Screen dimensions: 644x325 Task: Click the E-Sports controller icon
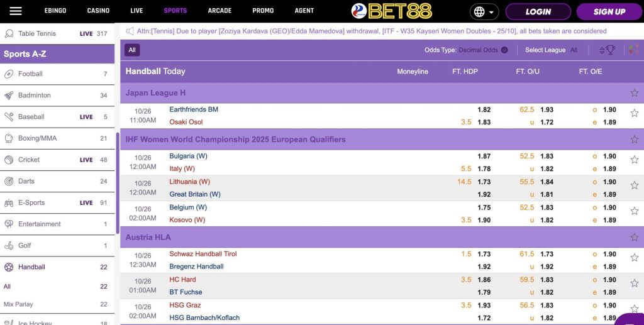(x=9, y=202)
